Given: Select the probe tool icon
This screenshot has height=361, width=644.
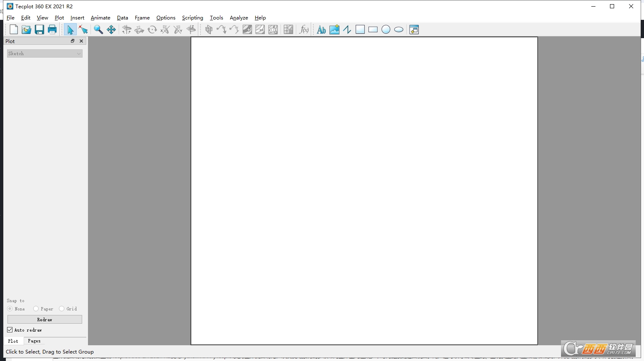Looking at the screenshot, I should point(288,29).
